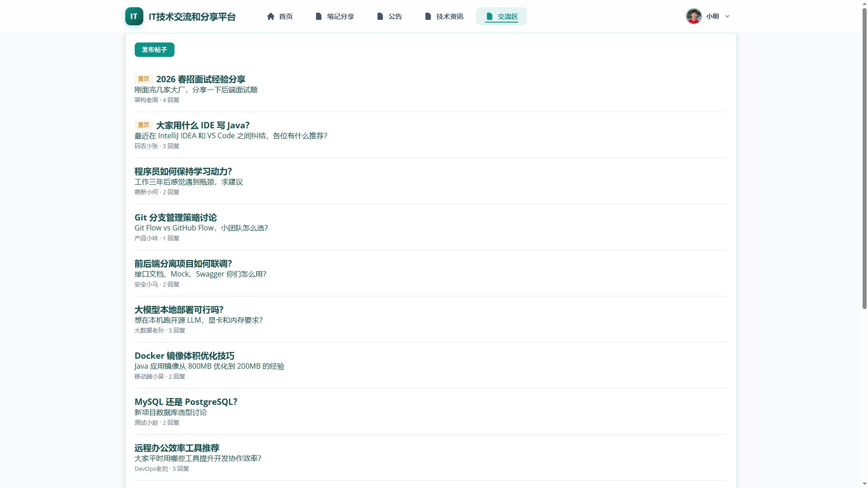Open the 技术资讯 navigation tab
The image size is (868, 488).
click(x=444, y=16)
